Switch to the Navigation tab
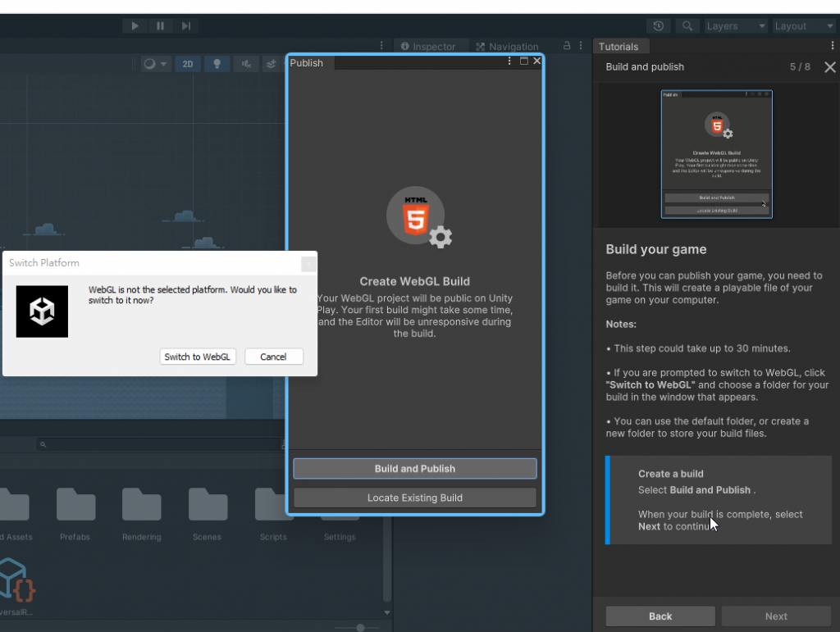The height and width of the screenshot is (632, 840). [x=507, y=47]
